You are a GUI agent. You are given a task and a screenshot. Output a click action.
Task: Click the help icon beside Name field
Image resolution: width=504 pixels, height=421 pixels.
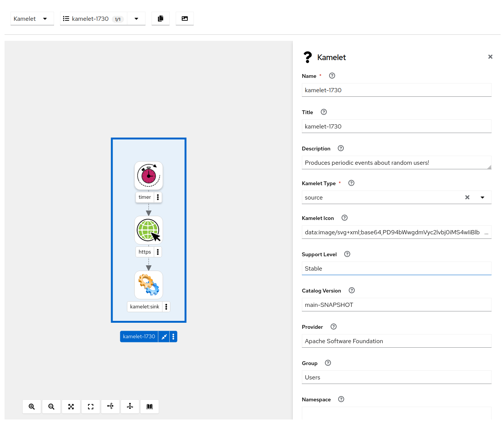tap(332, 76)
